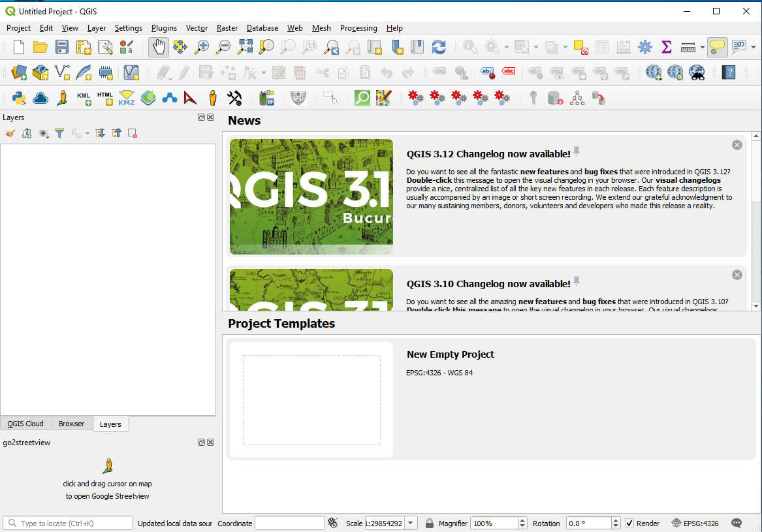The height and width of the screenshot is (532, 762).
Task: Switch to the Browser tab
Action: pyautogui.click(x=71, y=424)
